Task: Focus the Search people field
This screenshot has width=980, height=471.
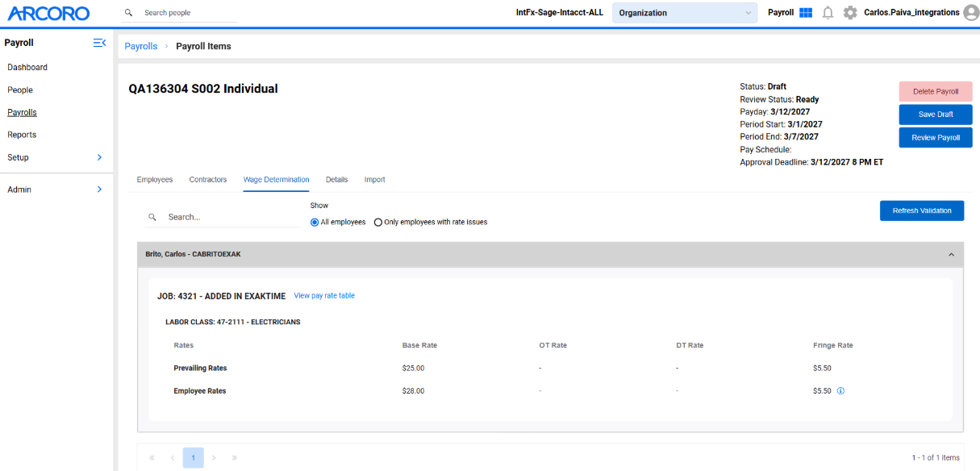Action: coord(190,13)
